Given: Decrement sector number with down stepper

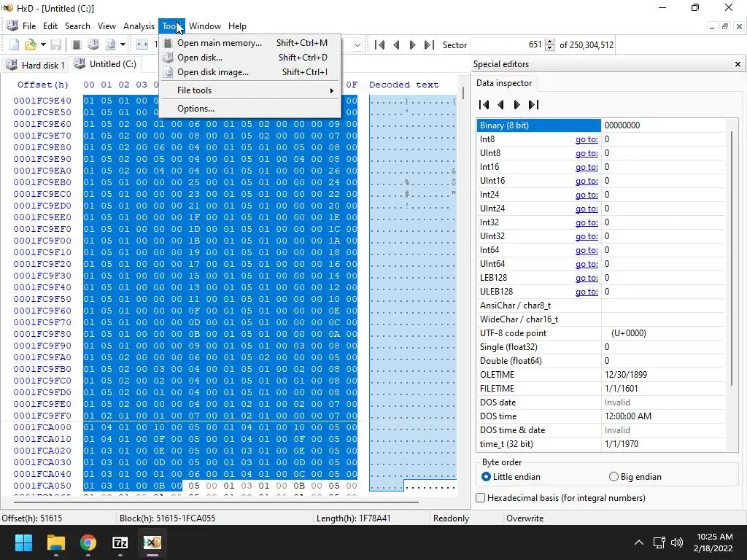Looking at the screenshot, I should [549, 48].
